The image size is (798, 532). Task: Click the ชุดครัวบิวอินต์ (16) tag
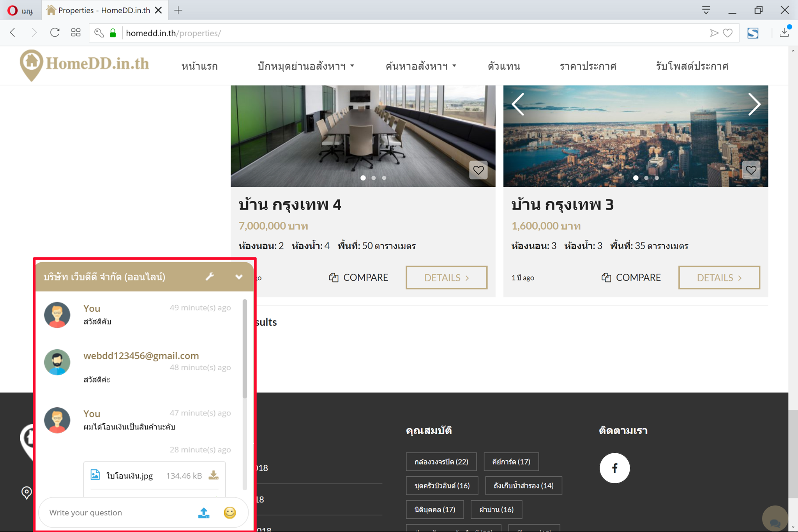(x=442, y=486)
